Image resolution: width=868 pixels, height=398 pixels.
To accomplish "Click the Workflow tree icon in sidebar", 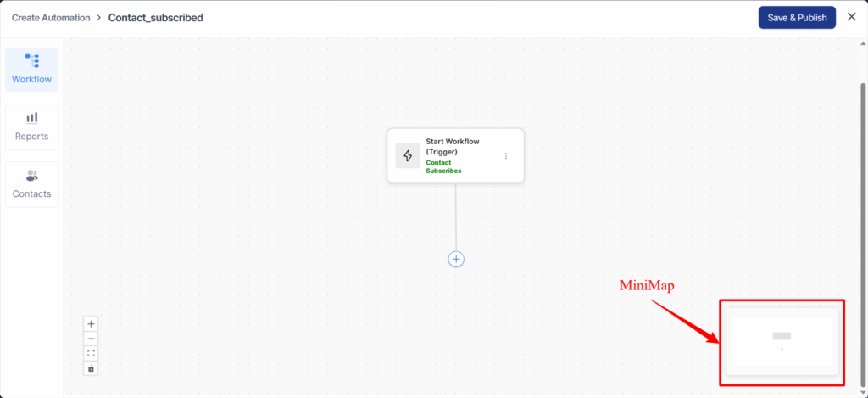I will point(32,61).
